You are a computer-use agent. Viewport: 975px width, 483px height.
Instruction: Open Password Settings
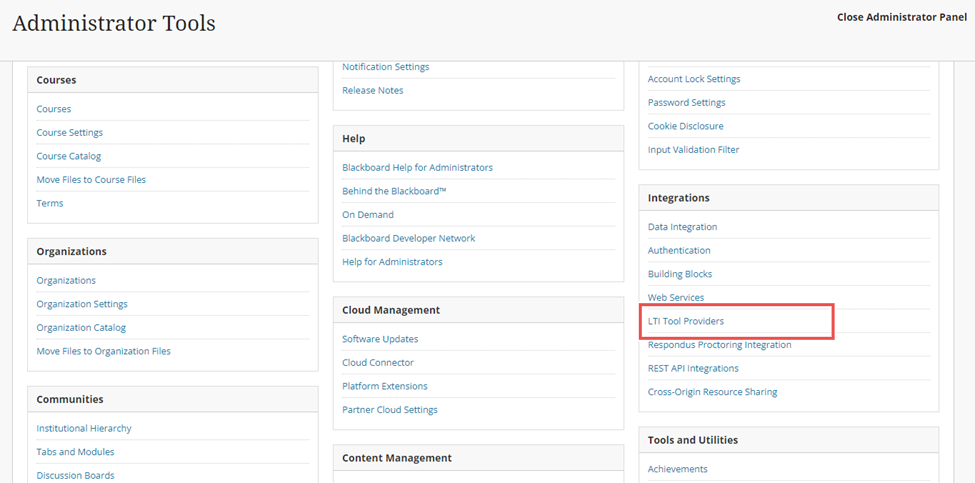coord(686,103)
